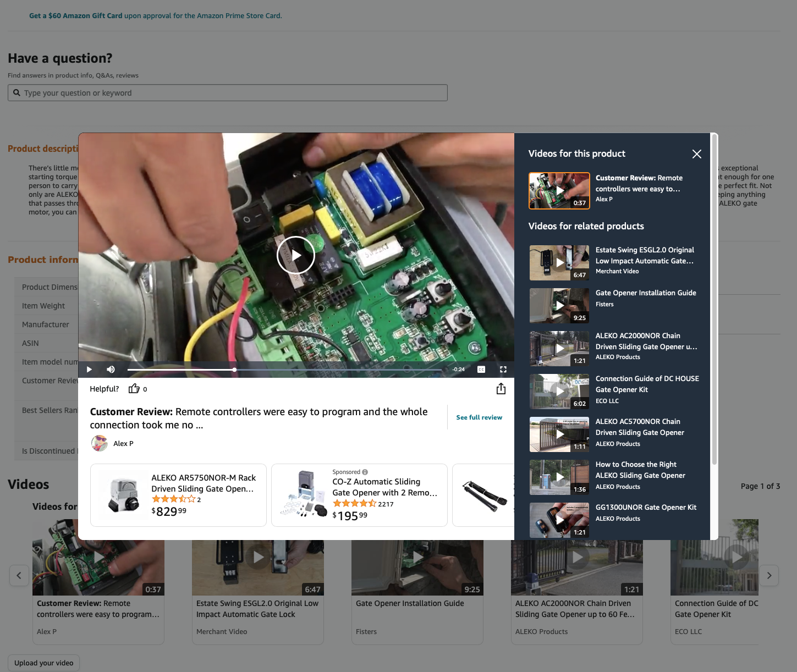The width and height of the screenshot is (797, 672).
Task: Toggle closed captions with the CC icon
Action: click(x=481, y=370)
